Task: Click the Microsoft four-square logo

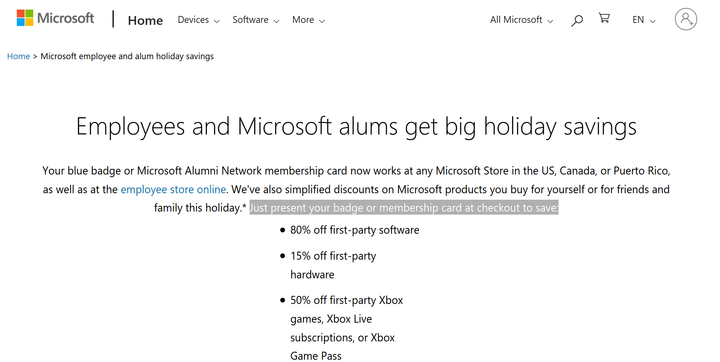Action: (x=25, y=18)
